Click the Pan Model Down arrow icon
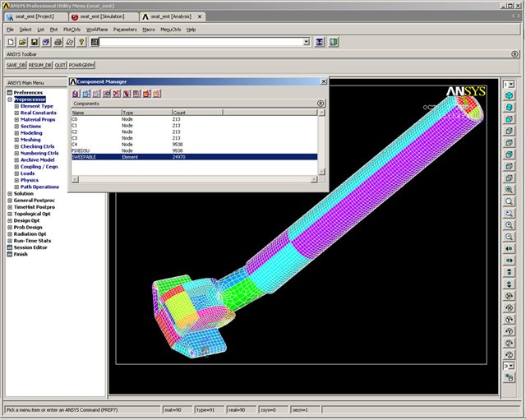 click(x=510, y=284)
